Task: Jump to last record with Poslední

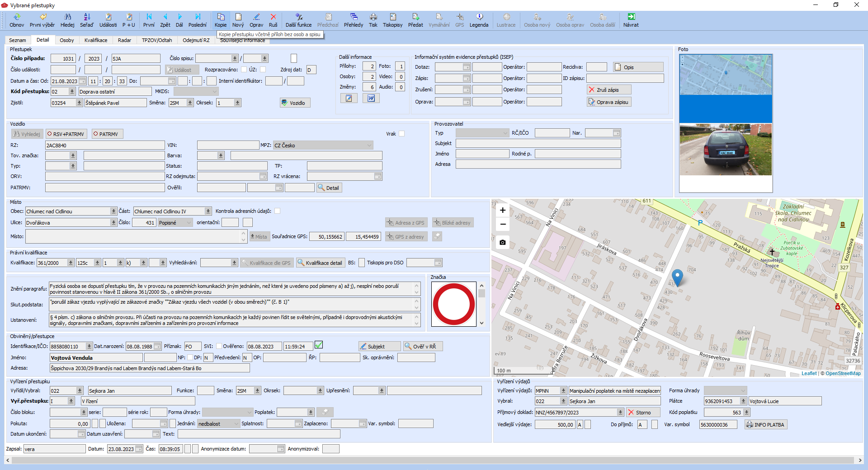Action: tap(198, 20)
